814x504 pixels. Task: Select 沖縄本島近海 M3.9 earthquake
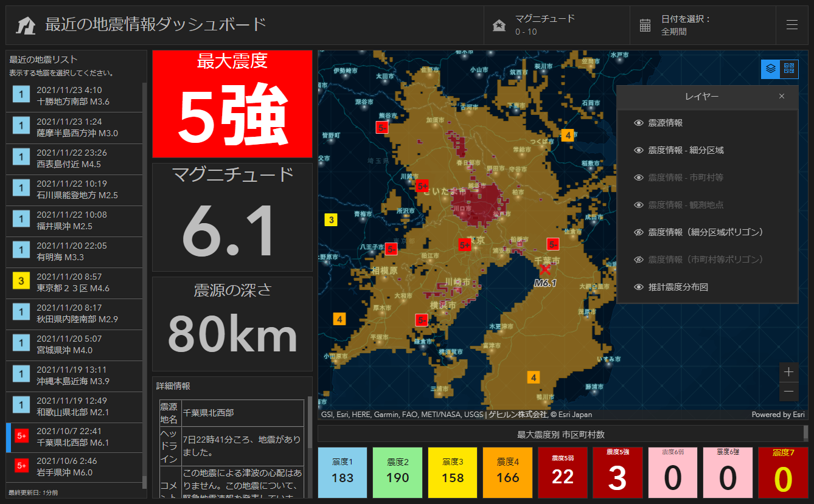(74, 376)
